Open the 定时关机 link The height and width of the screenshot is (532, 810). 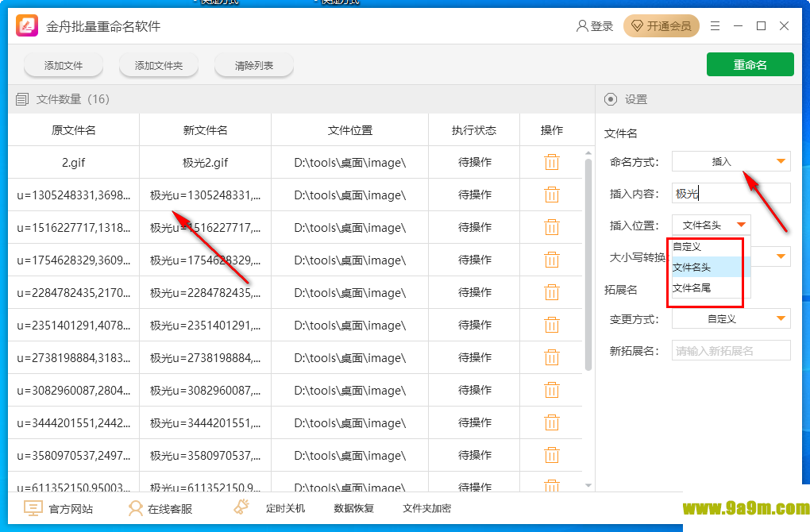(x=285, y=509)
